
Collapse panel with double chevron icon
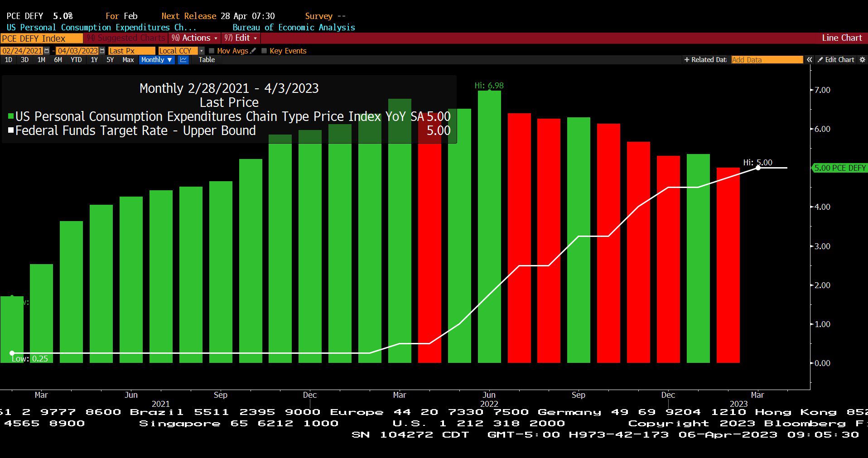(810, 60)
